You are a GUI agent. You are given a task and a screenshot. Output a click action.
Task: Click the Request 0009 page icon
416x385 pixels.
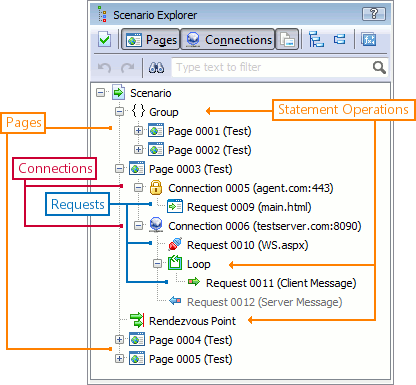(x=175, y=206)
